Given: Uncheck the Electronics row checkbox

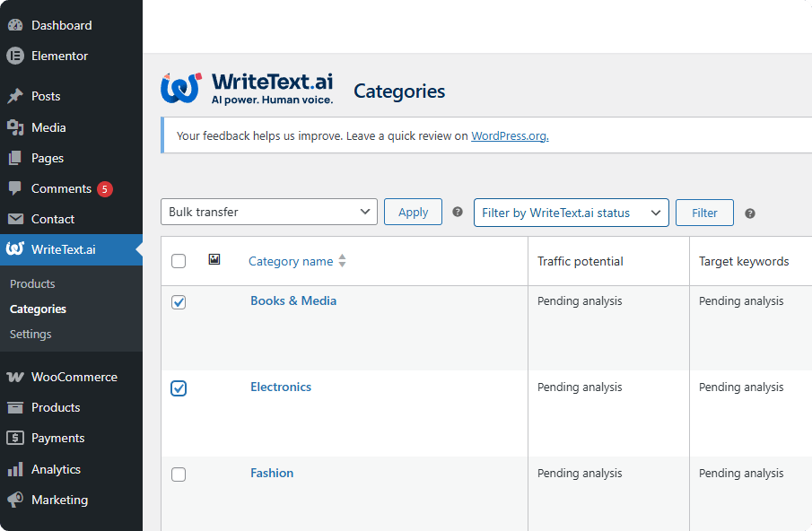Looking at the screenshot, I should 179,388.
